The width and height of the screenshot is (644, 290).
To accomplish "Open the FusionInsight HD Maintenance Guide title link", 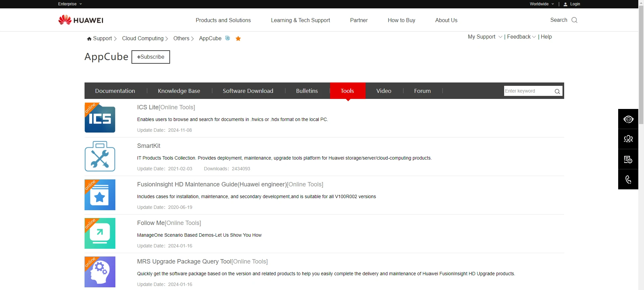I will pyautogui.click(x=230, y=184).
